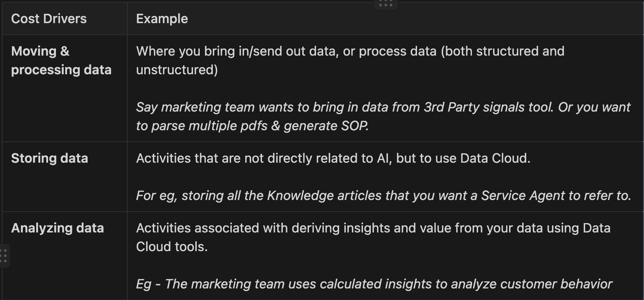Click the Analyzing data cell
Image resolution: width=644 pixels, height=300 pixels.
click(57, 228)
